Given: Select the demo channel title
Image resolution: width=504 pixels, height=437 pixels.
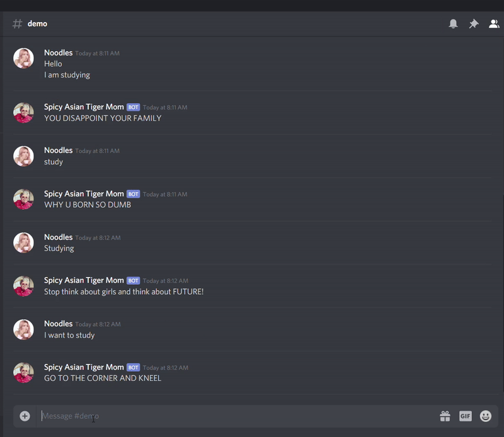Looking at the screenshot, I should pyautogui.click(x=37, y=24).
